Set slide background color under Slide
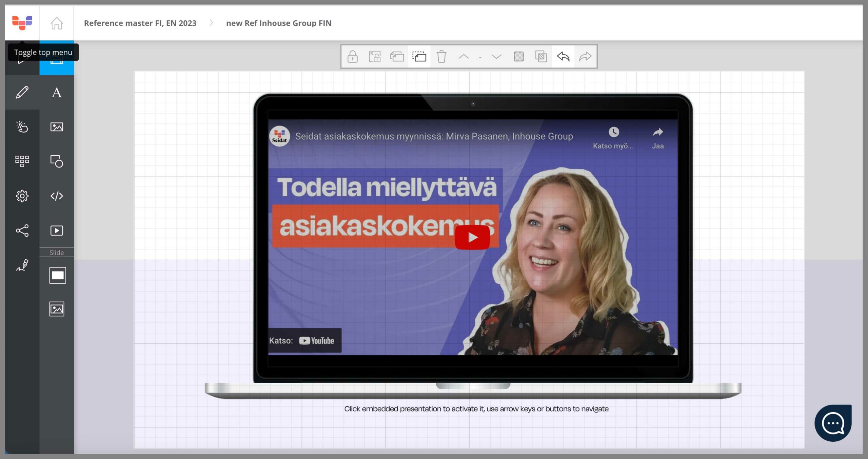This screenshot has width=868, height=459. tap(57, 275)
